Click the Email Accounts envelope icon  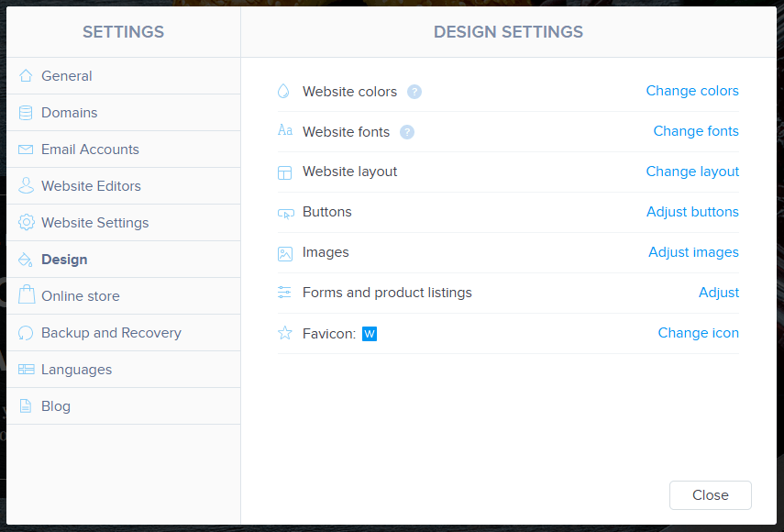(28, 149)
